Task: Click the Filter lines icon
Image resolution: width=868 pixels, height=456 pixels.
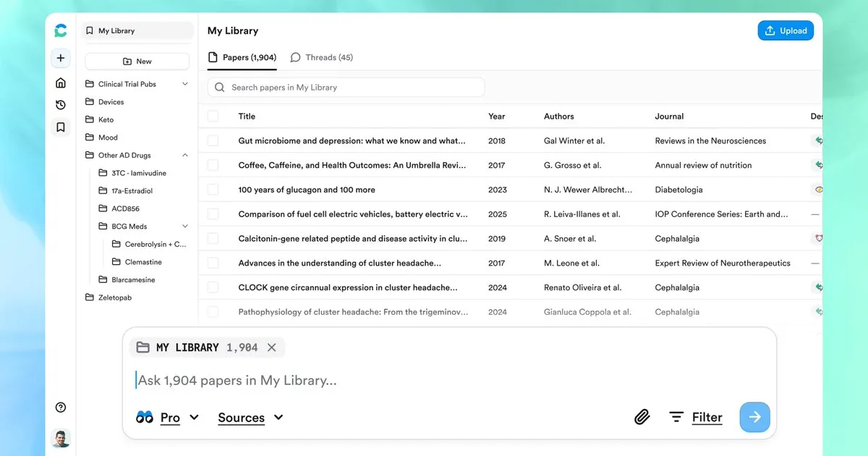Action: pos(676,417)
